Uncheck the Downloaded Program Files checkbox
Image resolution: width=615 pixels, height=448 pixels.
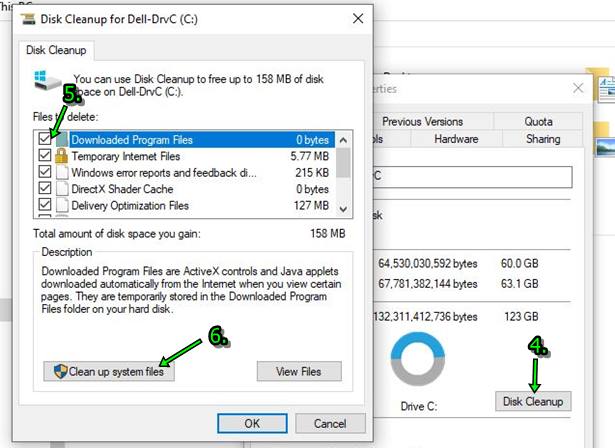45,139
